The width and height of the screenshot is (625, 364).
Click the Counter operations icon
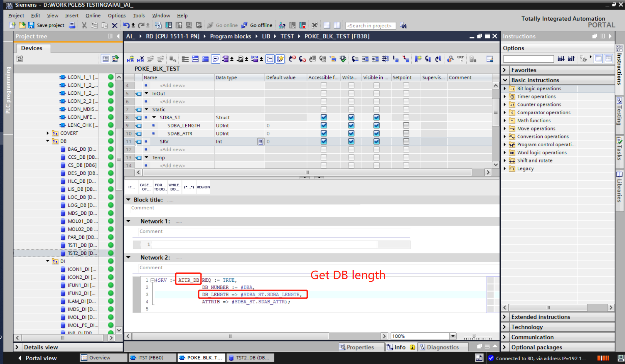pos(512,105)
